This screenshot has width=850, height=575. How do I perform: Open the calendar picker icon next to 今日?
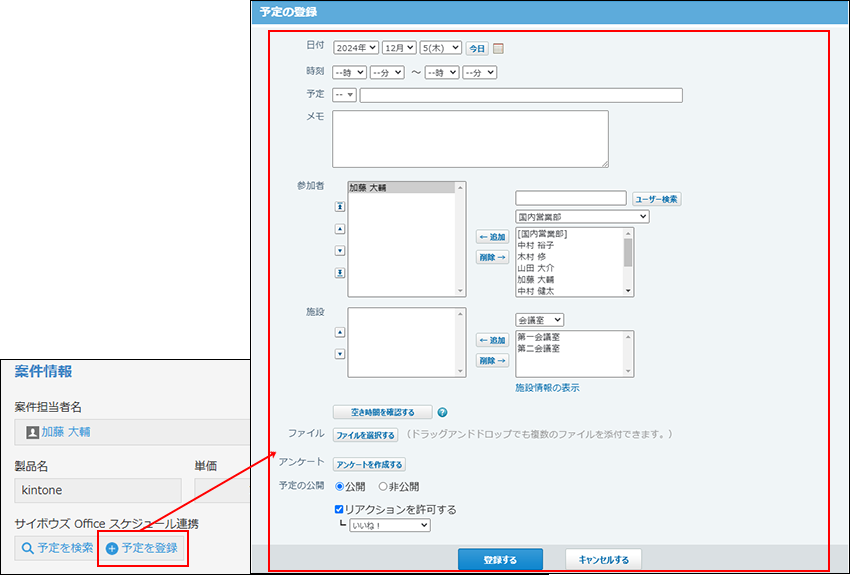[499, 48]
